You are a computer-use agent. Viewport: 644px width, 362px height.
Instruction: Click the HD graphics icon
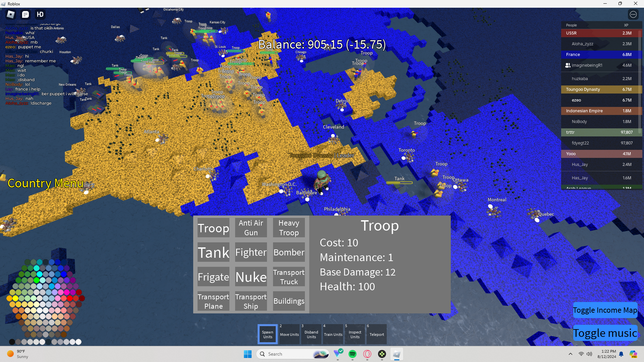tap(40, 14)
